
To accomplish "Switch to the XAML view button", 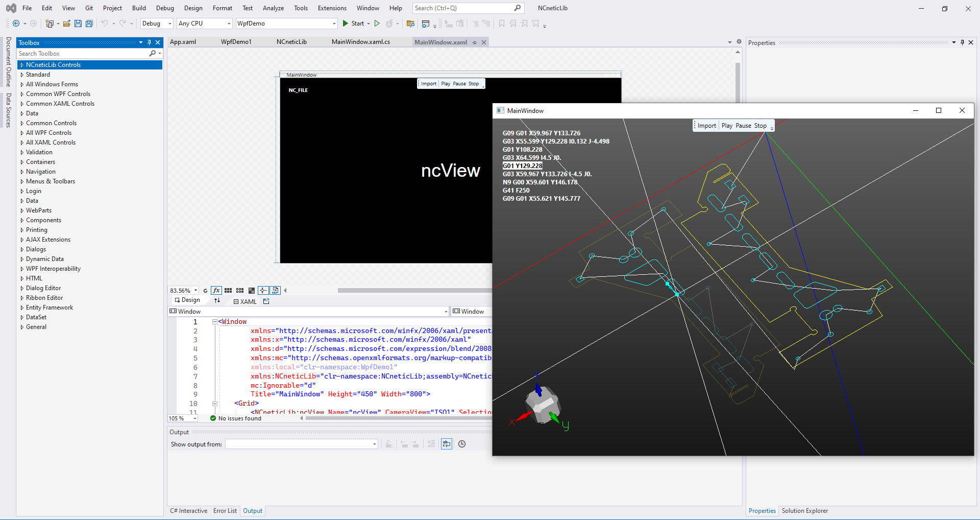I will point(245,302).
